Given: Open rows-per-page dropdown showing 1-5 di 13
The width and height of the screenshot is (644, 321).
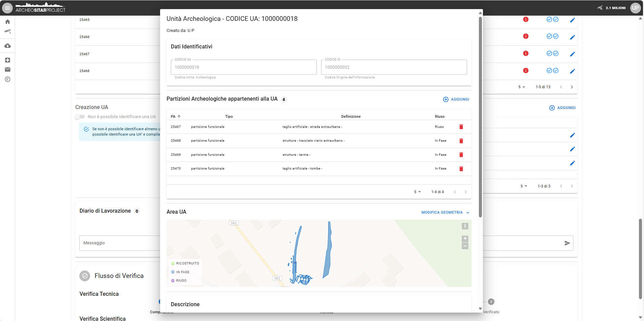Looking at the screenshot, I should (522, 87).
